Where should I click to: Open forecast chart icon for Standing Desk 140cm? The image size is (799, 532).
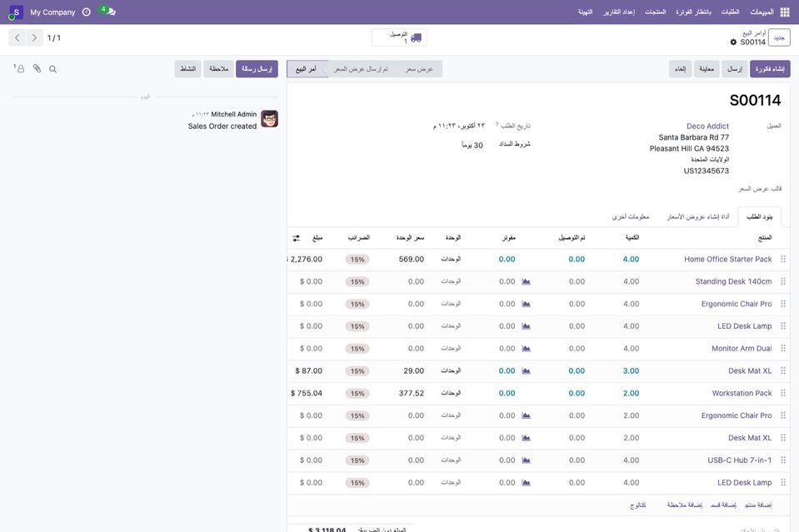[x=526, y=281]
